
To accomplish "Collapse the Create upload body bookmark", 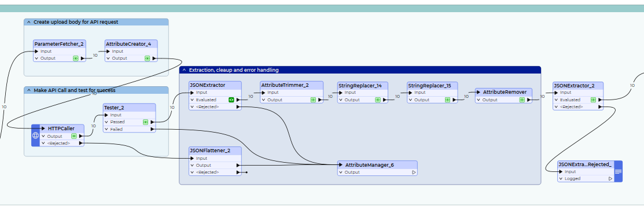I will (x=29, y=22).
